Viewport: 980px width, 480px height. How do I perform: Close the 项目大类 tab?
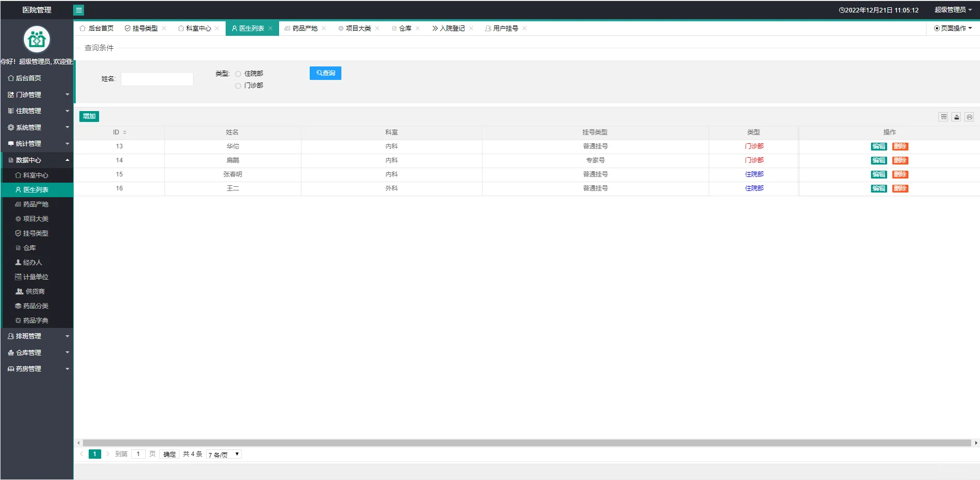(377, 29)
